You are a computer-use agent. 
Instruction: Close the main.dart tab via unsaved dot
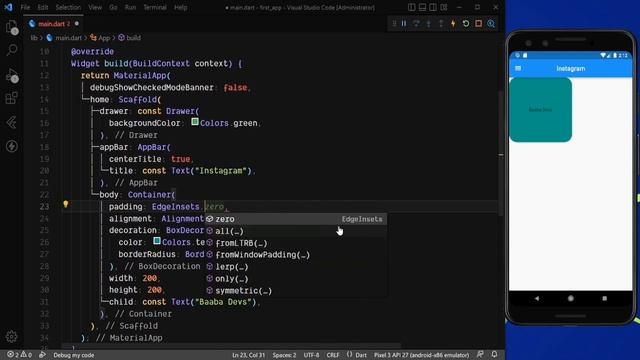tap(77, 24)
